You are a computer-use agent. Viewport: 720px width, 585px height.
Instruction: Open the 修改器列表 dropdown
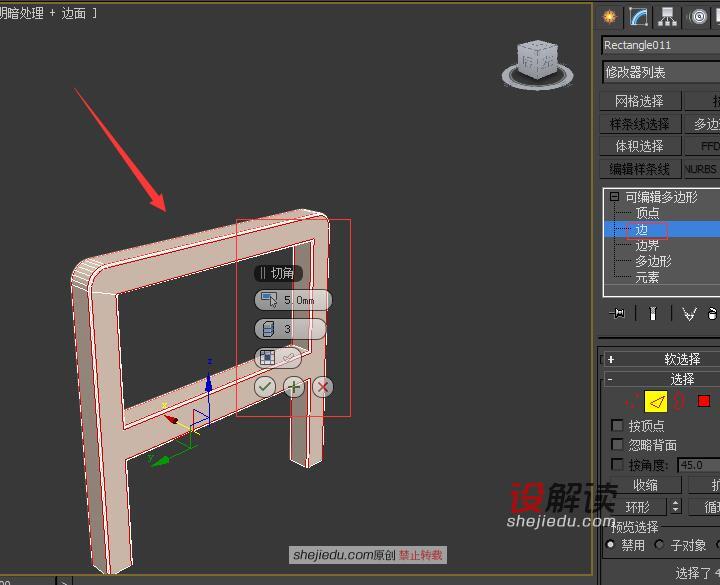[660, 72]
